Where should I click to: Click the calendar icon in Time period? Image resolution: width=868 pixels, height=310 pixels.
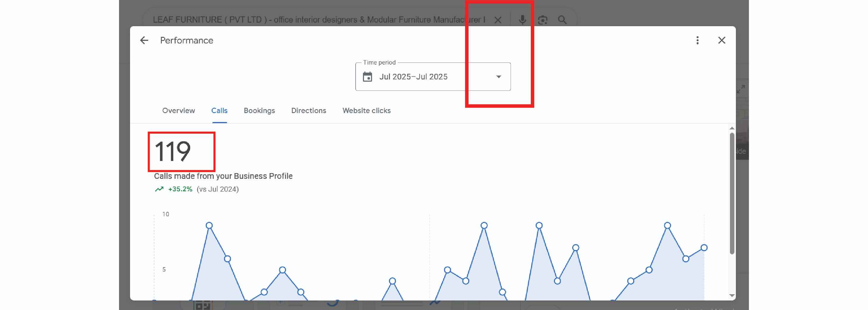point(367,77)
